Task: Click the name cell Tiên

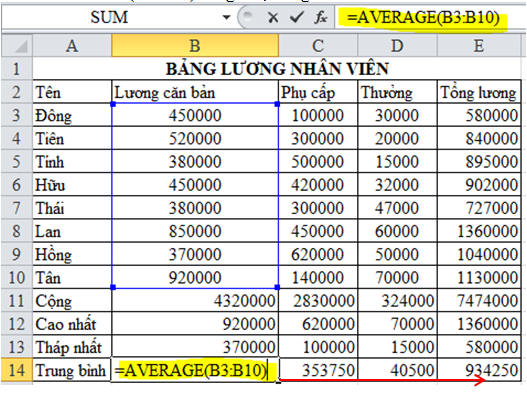Action: point(72,139)
